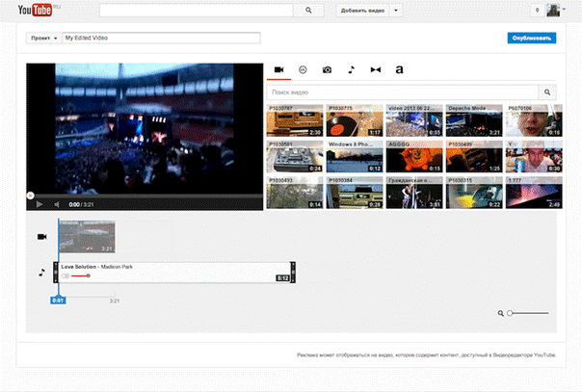
Task: Select the P6070106 video thumbnail
Action: click(534, 120)
